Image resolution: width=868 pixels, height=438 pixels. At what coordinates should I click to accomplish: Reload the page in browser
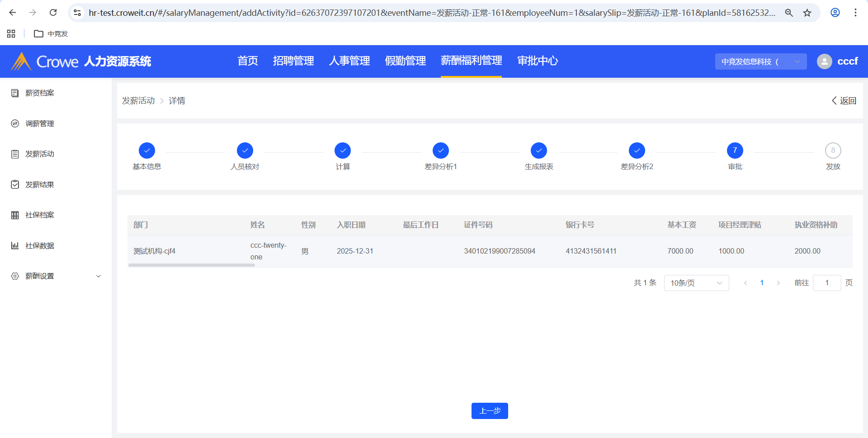point(53,13)
